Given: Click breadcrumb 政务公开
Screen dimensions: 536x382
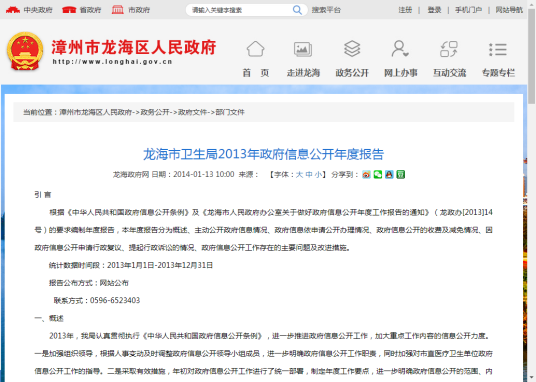Looking at the screenshot, I should 155,112.
